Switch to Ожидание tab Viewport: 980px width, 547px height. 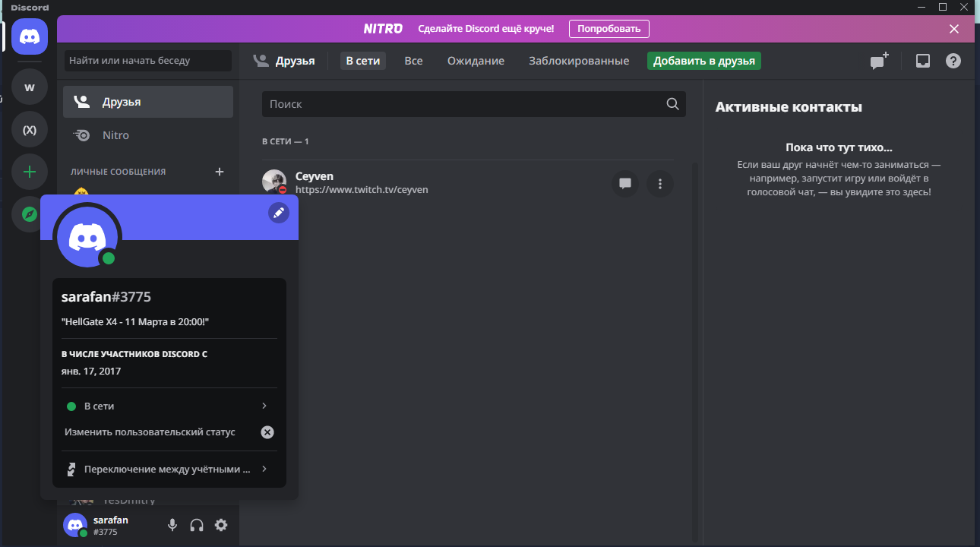tap(476, 61)
